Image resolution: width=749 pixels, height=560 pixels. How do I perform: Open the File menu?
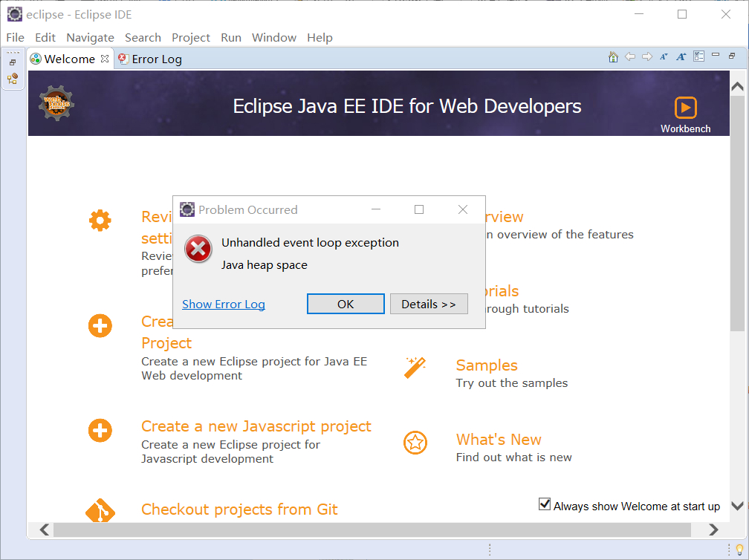click(16, 37)
